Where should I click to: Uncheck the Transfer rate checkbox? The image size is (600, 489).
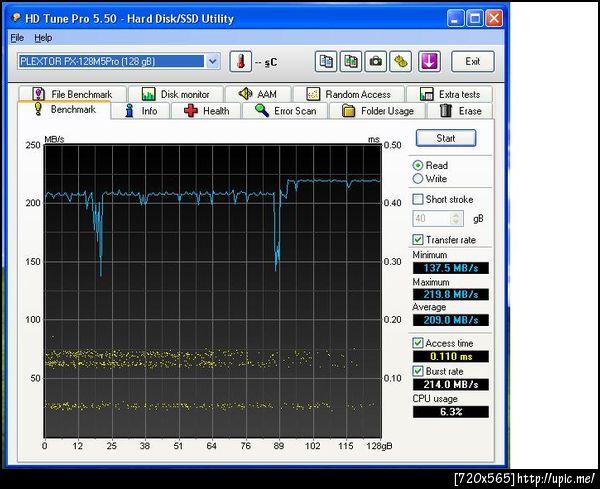point(418,240)
